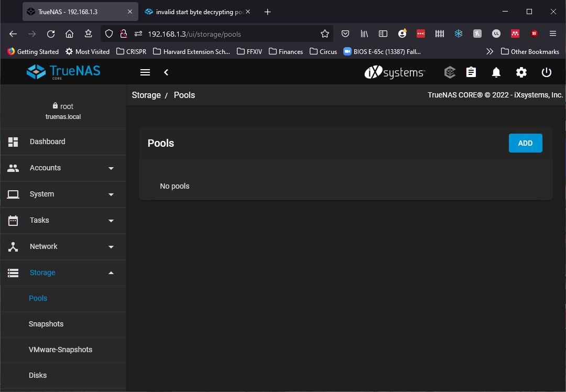This screenshot has height=392, width=566.
Task: Close the 'invalid start byte' tab
Action: click(x=248, y=12)
